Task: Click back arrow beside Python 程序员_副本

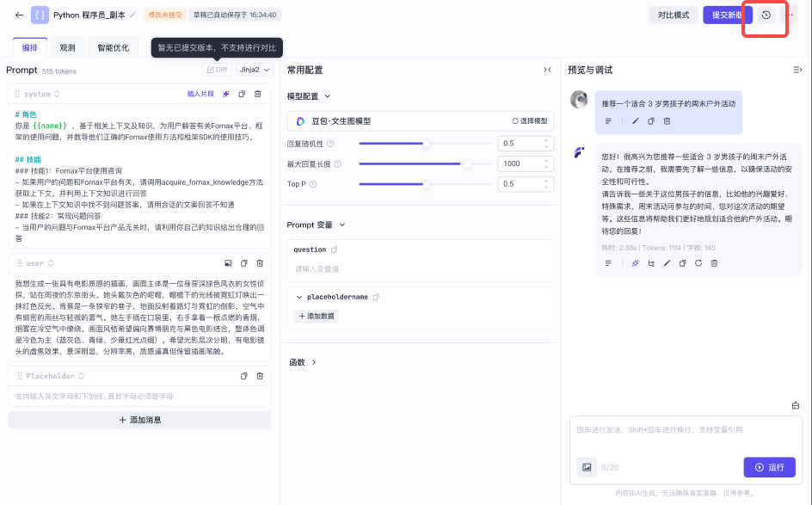Action: 19,15
